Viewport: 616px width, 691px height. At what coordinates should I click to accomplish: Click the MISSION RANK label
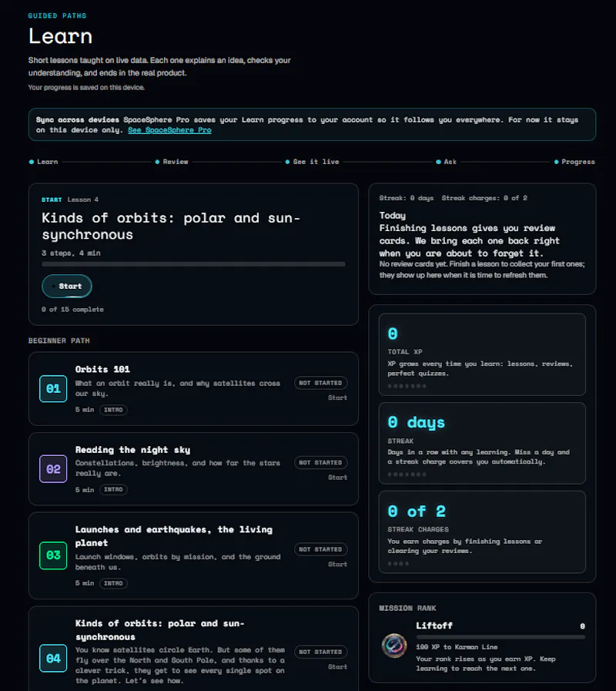[x=407, y=608]
